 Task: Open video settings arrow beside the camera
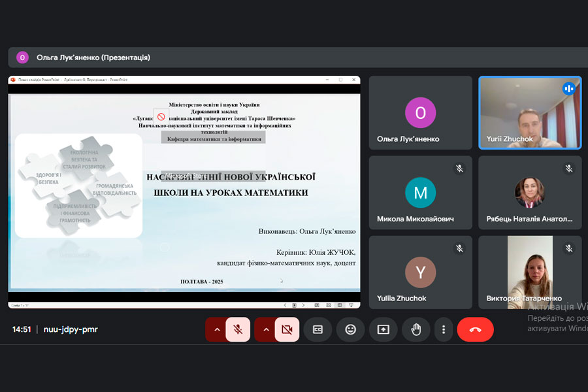266,329
